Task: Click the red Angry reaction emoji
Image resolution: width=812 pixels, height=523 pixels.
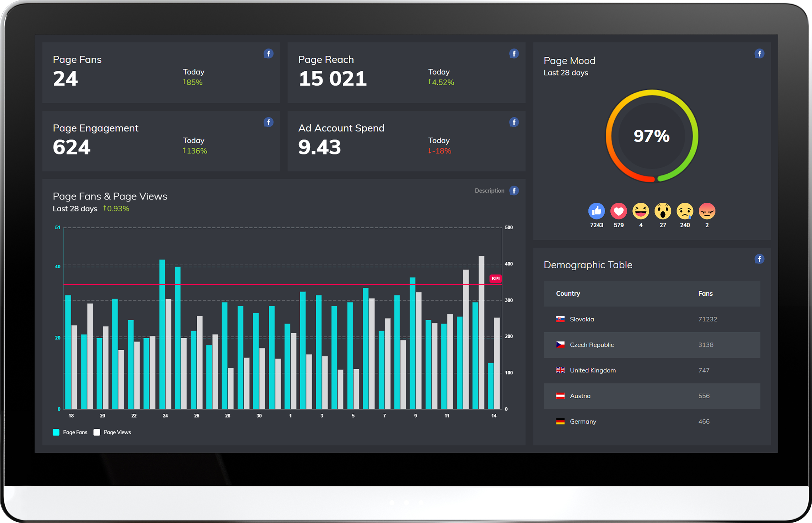Action: pos(707,211)
